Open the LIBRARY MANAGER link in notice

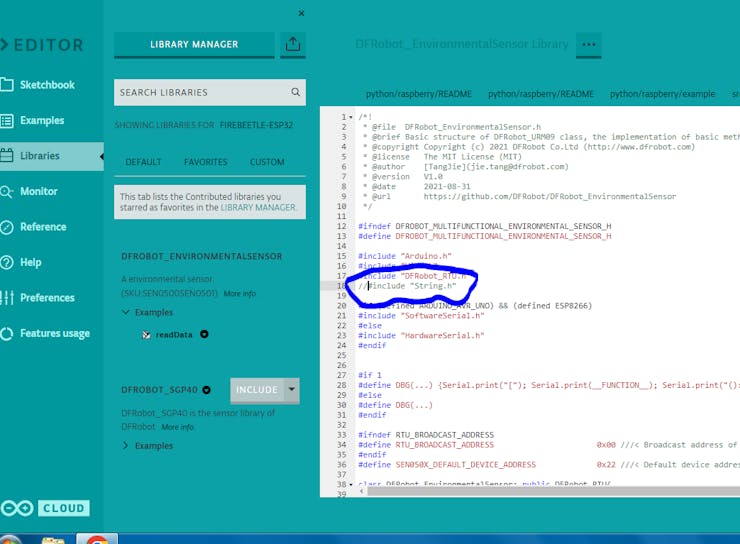click(x=258, y=208)
